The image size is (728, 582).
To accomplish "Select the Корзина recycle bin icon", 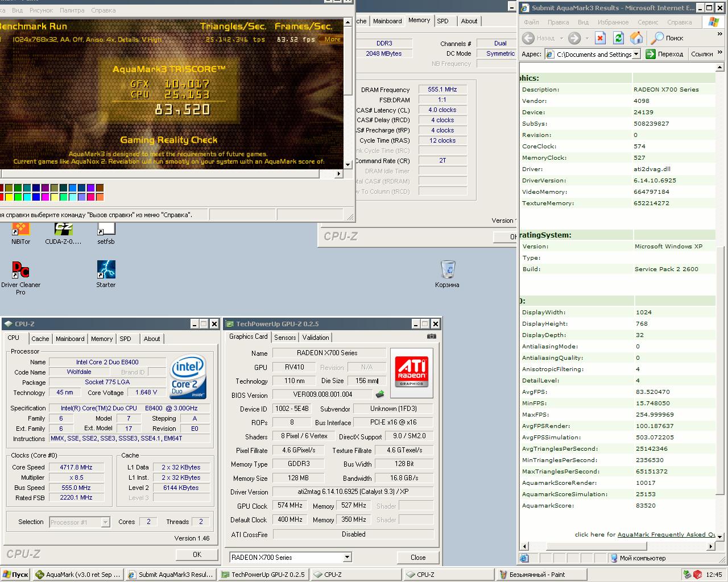I will click(448, 269).
